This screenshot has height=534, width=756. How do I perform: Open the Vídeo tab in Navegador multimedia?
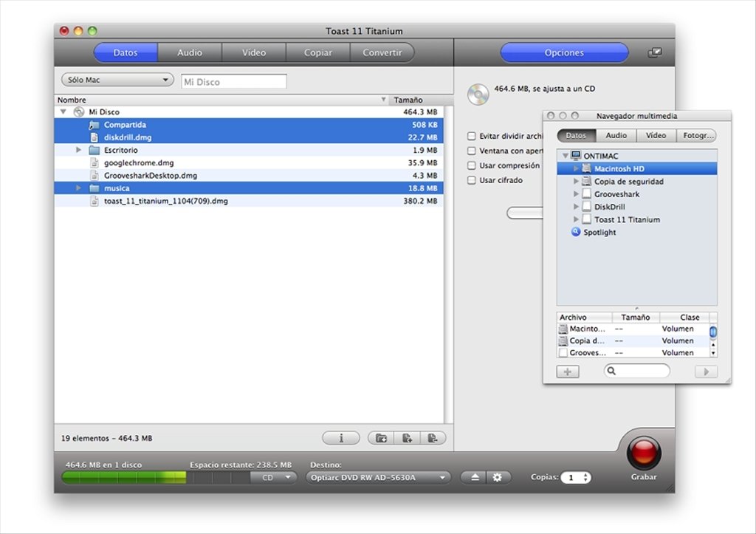656,136
